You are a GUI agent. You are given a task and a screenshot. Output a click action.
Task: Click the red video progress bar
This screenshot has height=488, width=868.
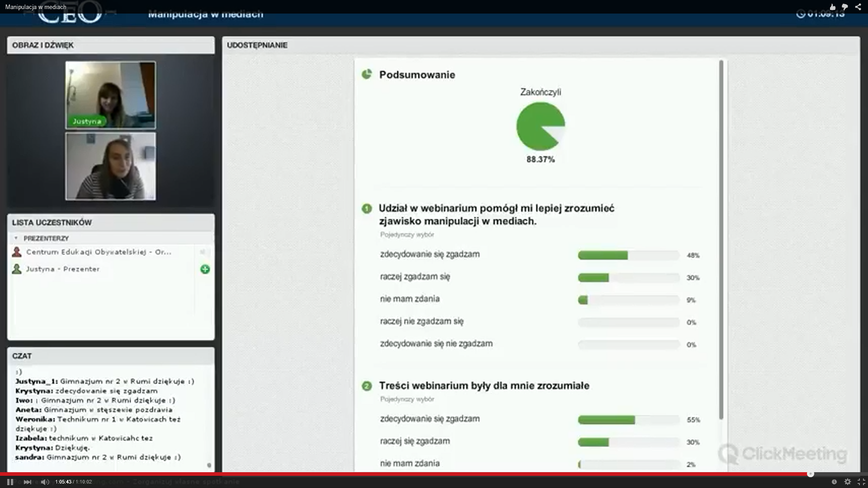click(x=407, y=474)
